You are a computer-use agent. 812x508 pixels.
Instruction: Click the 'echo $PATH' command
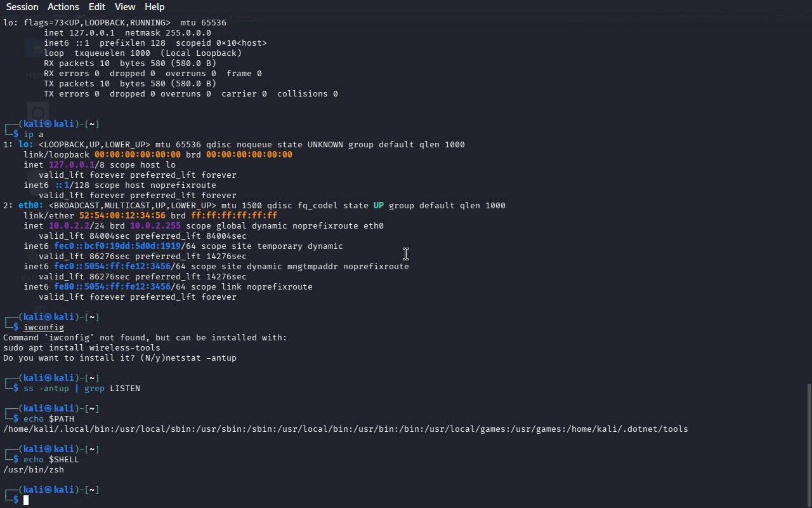49,419
